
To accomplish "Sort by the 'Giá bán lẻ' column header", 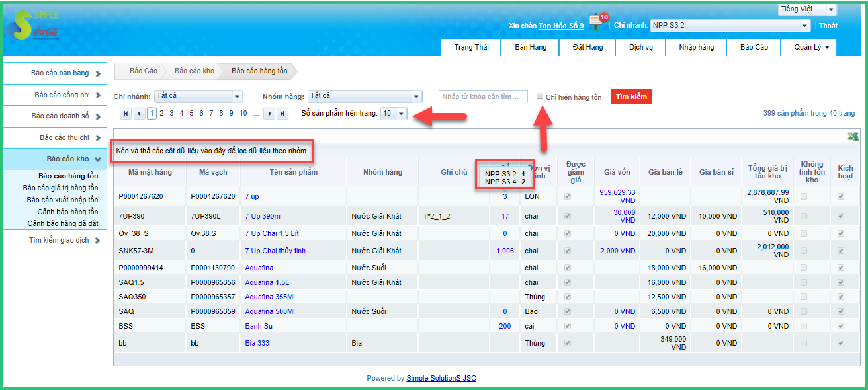I will coord(666,173).
